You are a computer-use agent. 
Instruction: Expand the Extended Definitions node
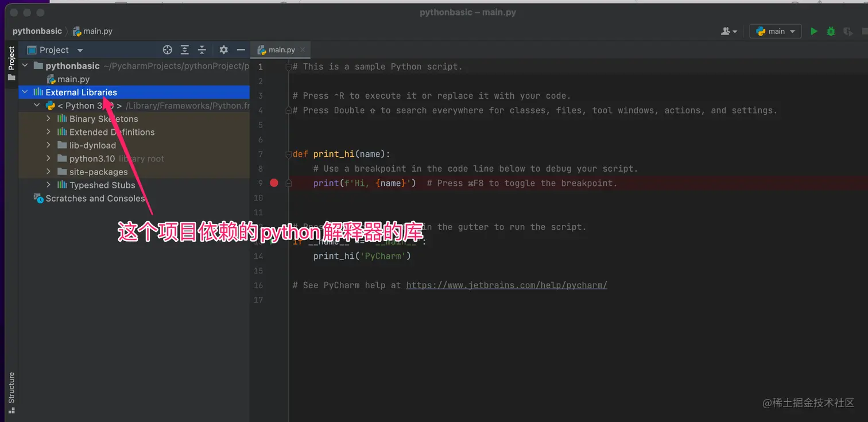point(49,132)
